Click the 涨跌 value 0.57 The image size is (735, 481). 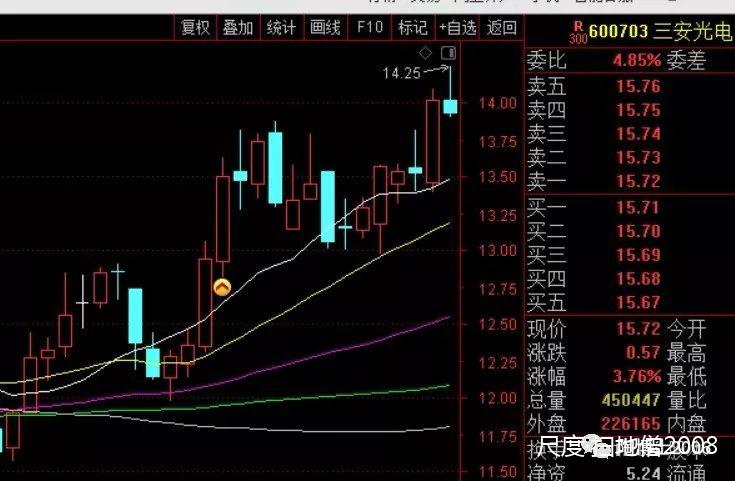643,352
